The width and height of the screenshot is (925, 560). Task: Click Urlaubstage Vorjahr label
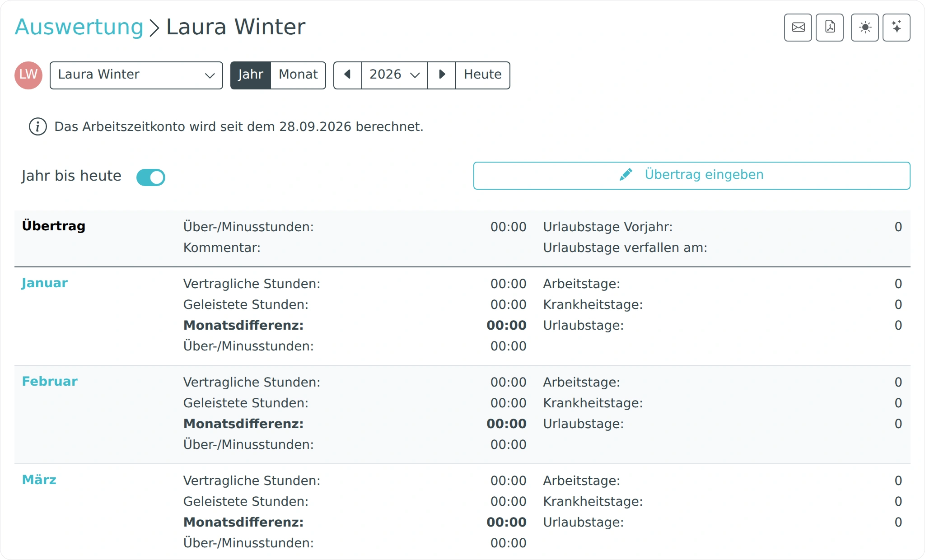click(608, 227)
